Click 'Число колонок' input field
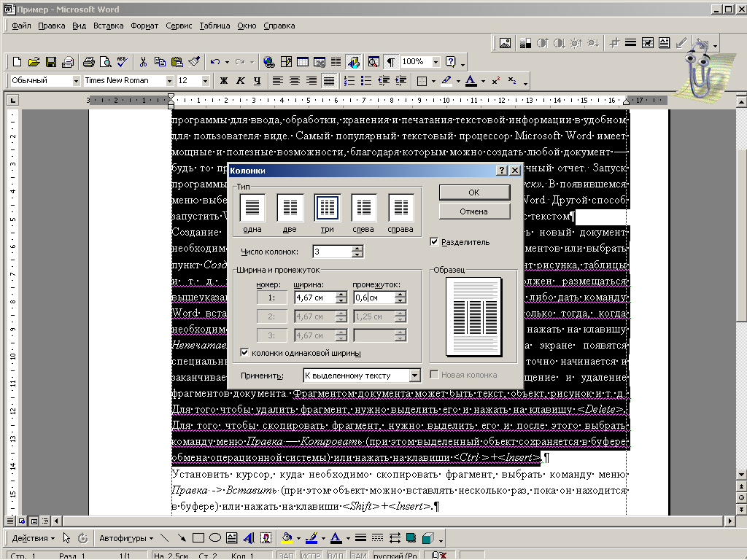The width and height of the screenshot is (747, 560). pyautogui.click(x=332, y=252)
